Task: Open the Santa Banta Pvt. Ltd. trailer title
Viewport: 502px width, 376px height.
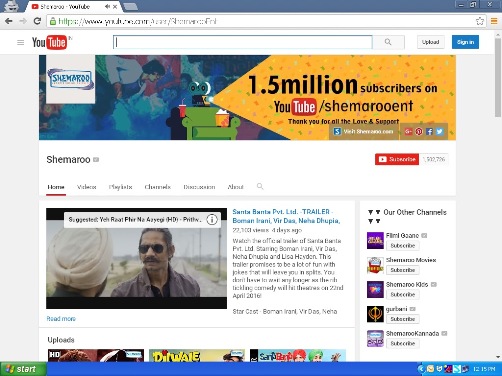Action: (x=286, y=216)
